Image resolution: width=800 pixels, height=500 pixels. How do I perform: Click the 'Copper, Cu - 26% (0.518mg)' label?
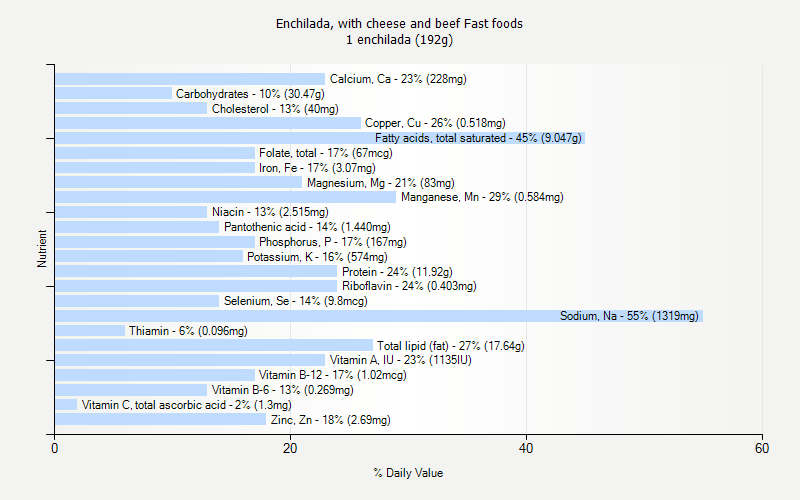(435, 123)
